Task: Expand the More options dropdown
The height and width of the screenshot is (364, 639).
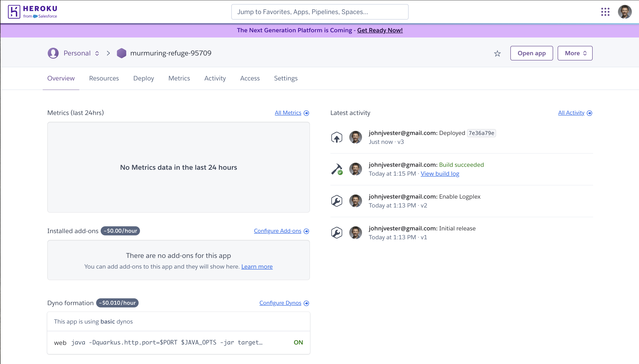Action: (x=575, y=53)
